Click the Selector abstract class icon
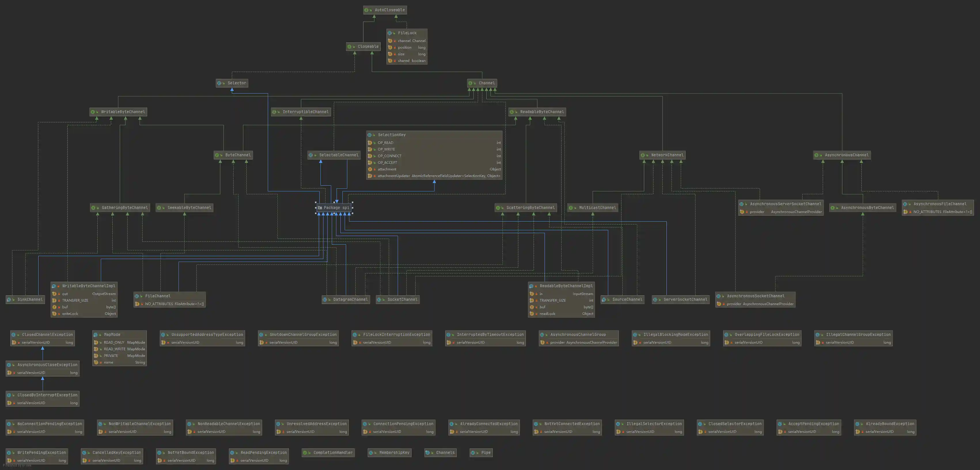Viewport: 980px width, 470px height. point(219,83)
